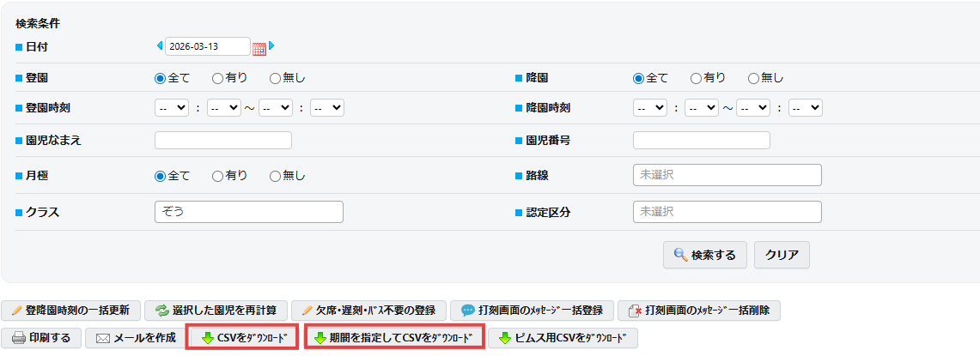This screenshot has height=356, width=980.
Task: Click 登降園時刻の一括更新 button
Action: pos(70,311)
